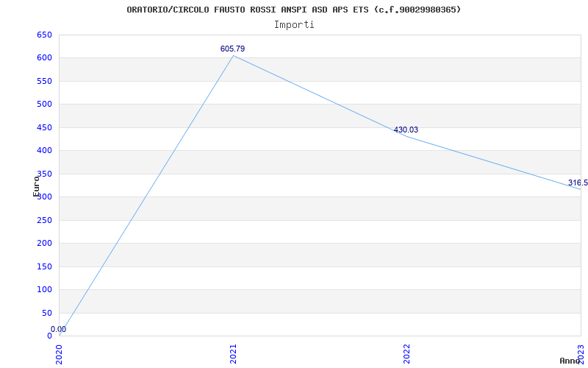The width and height of the screenshot is (588, 368).
Task: Click the 600 y-axis tick label
Action: coord(44,58)
